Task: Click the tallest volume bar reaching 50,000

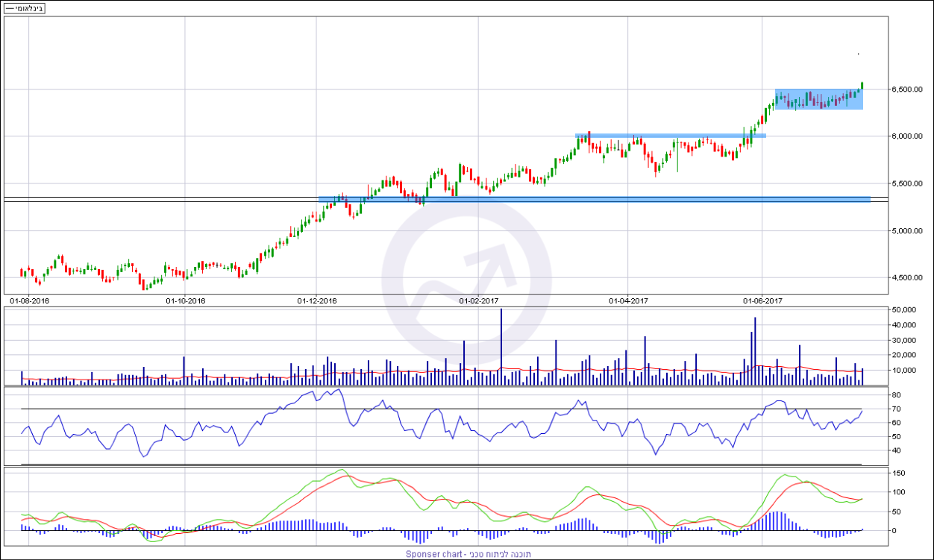Action: [501, 347]
